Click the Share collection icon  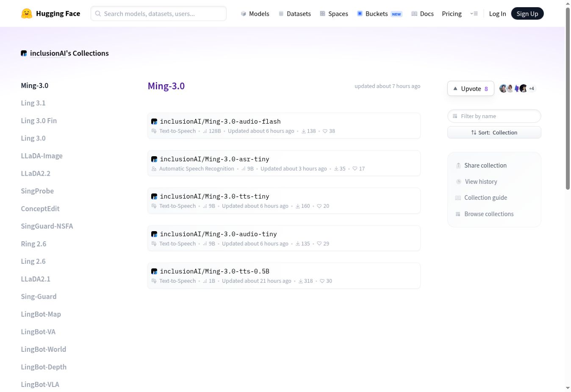(x=458, y=166)
